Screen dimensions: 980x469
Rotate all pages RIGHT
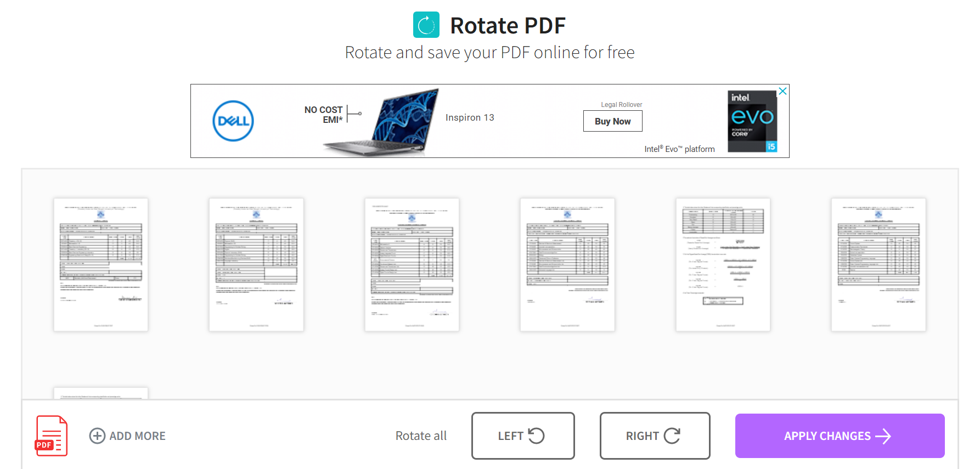coord(655,436)
